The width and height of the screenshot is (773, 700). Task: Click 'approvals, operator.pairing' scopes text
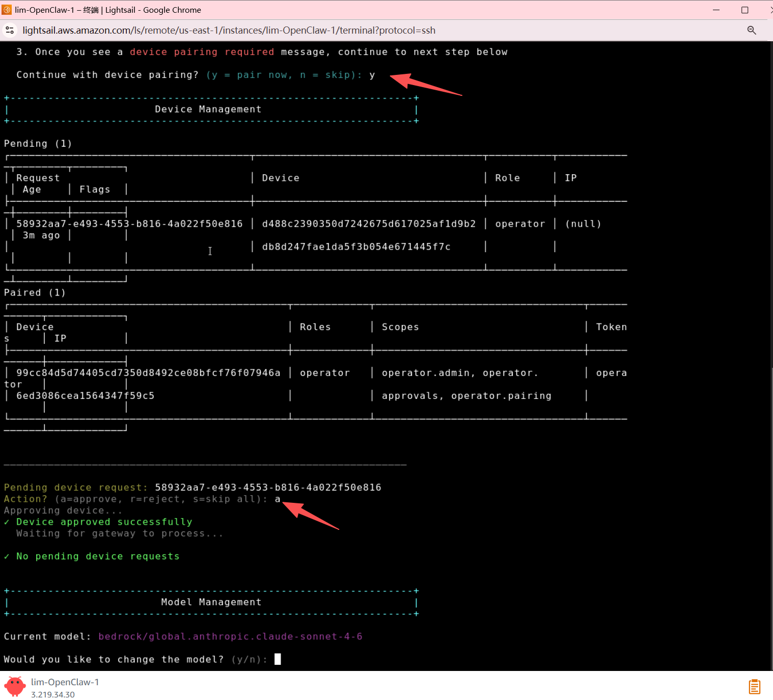[466, 396]
